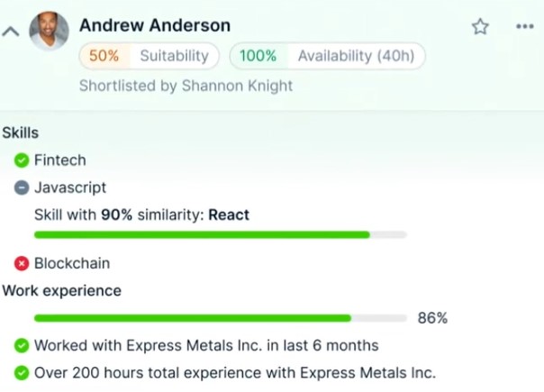Click the gray minus icon beside Javascript
Viewport: 544px width, 392px height.
click(22, 188)
